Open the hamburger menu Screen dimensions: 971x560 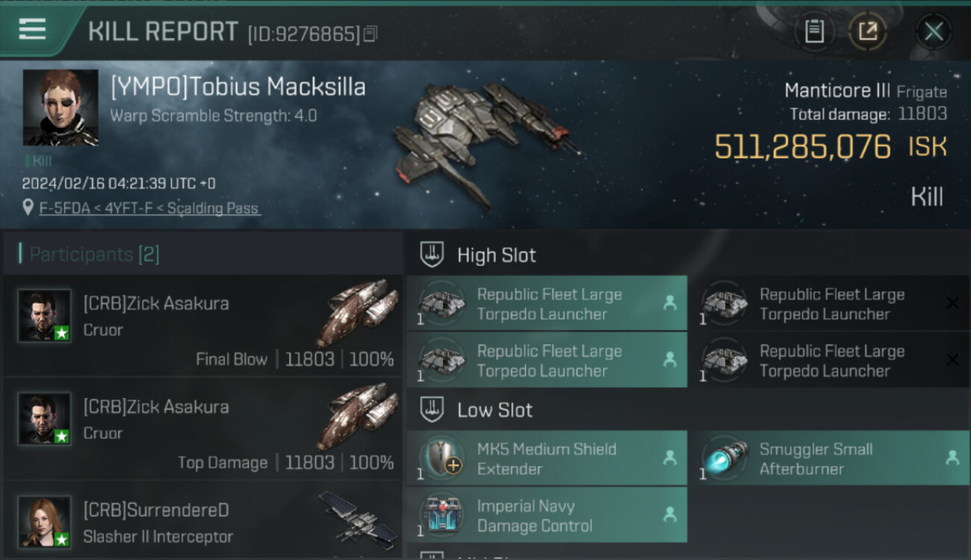(32, 29)
